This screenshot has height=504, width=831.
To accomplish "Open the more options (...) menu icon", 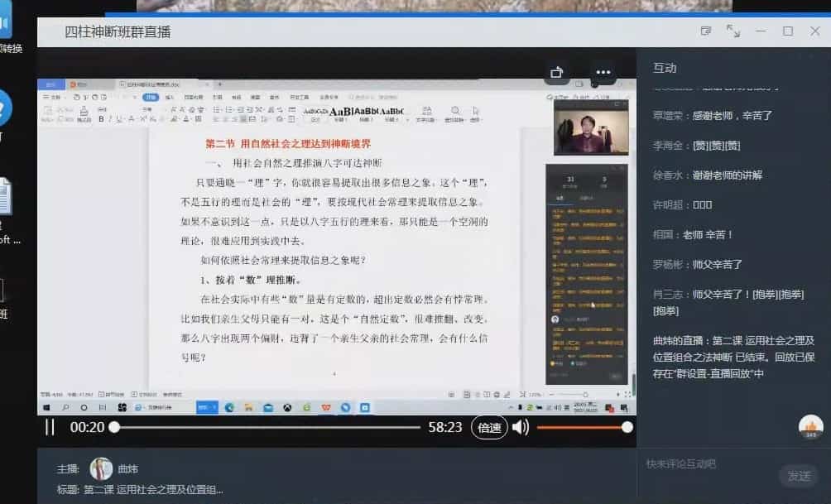I will [604, 74].
